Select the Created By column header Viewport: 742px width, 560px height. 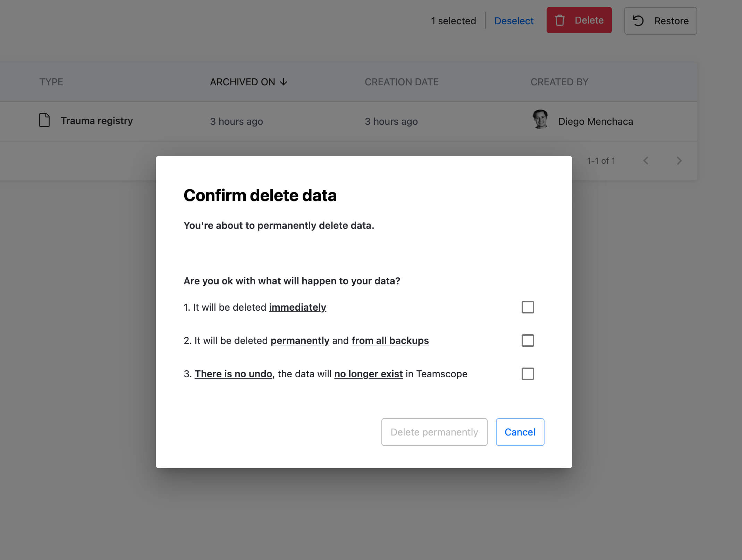pos(559,82)
